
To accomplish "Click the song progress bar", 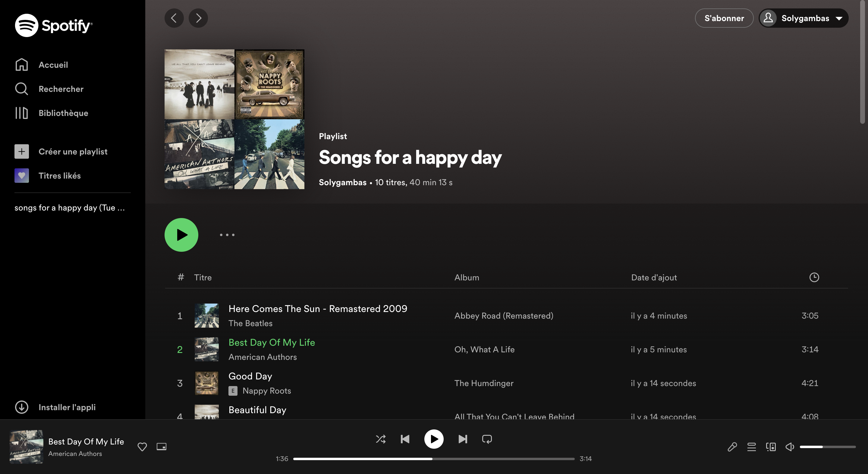I will click(434, 459).
